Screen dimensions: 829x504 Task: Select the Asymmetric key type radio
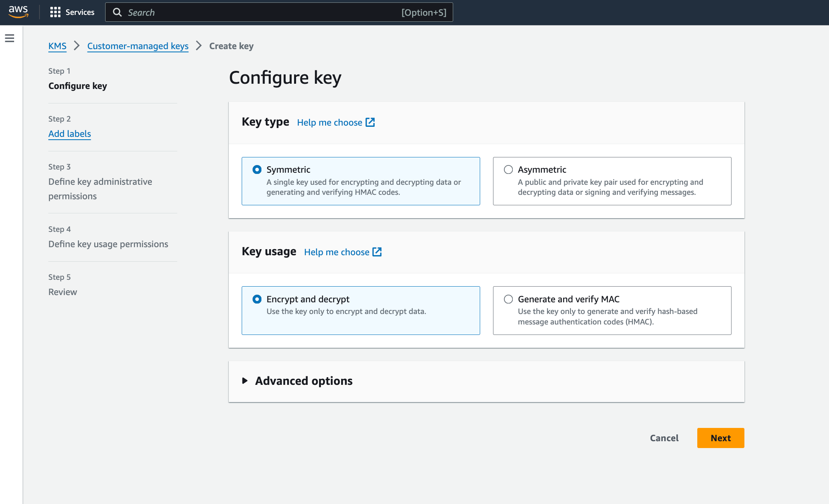tap(508, 169)
